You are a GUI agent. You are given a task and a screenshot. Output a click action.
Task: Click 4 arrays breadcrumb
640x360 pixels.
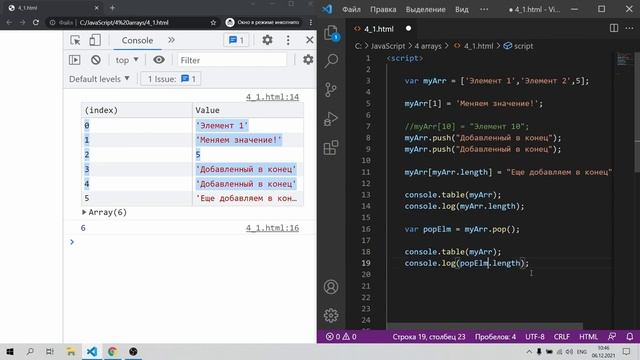point(428,46)
